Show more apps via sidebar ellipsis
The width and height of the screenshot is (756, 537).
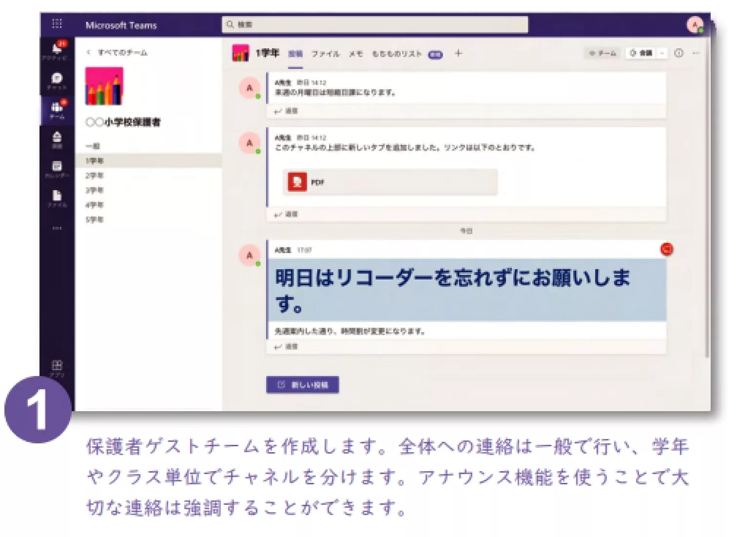point(57,228)
